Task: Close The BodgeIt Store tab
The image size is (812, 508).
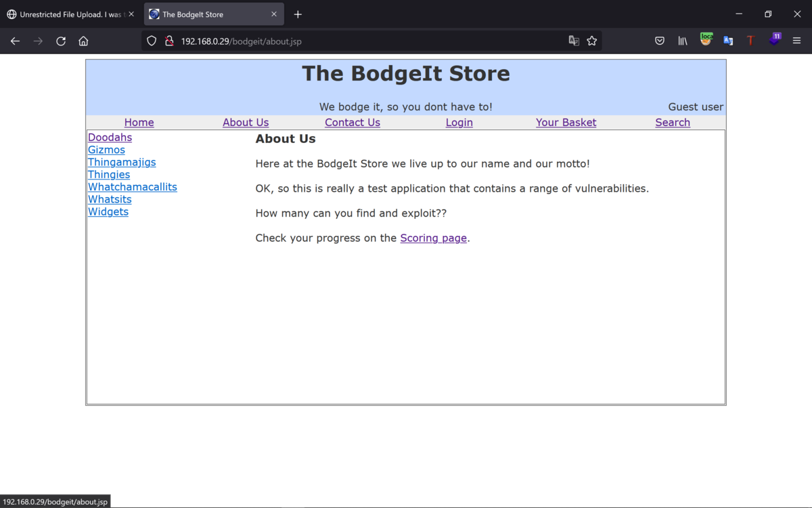Action: point(273,14)
